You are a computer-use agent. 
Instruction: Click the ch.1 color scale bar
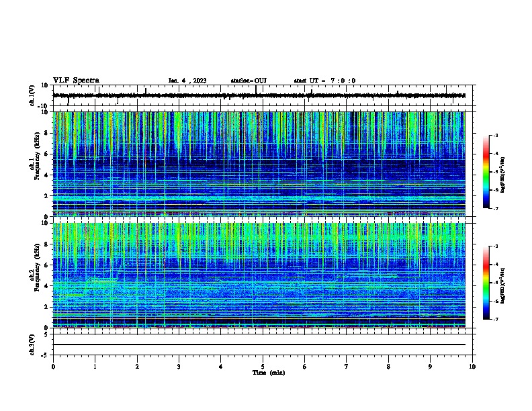point(486,172)
